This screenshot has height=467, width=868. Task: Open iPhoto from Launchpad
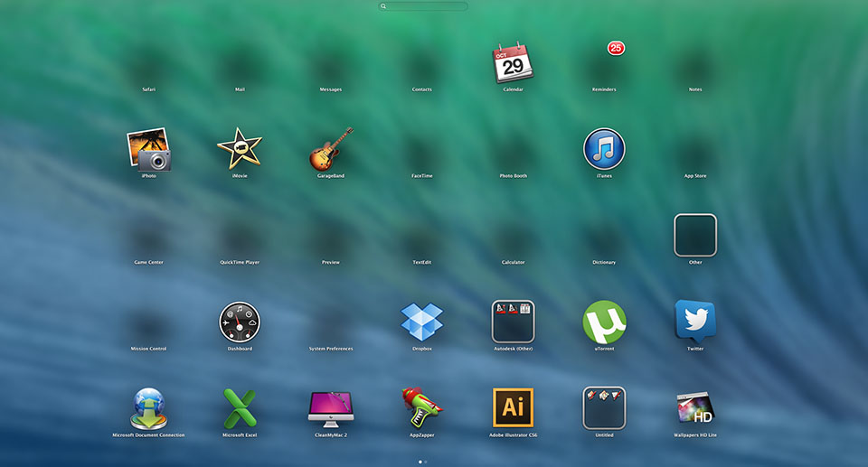click(148, 149)
